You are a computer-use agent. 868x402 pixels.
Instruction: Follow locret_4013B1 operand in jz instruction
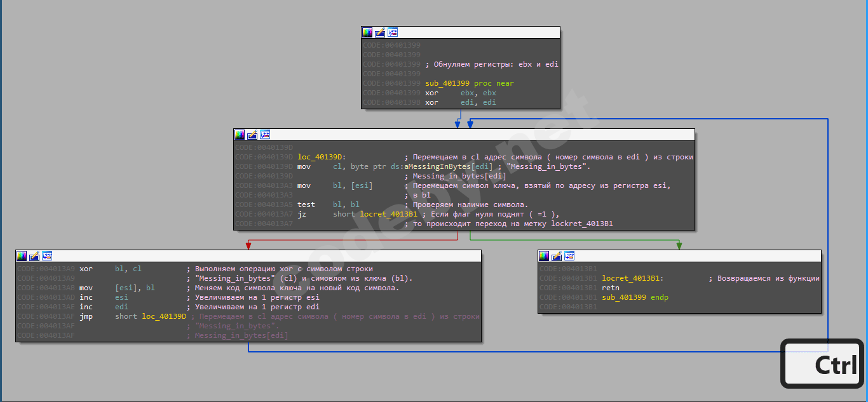389,214
